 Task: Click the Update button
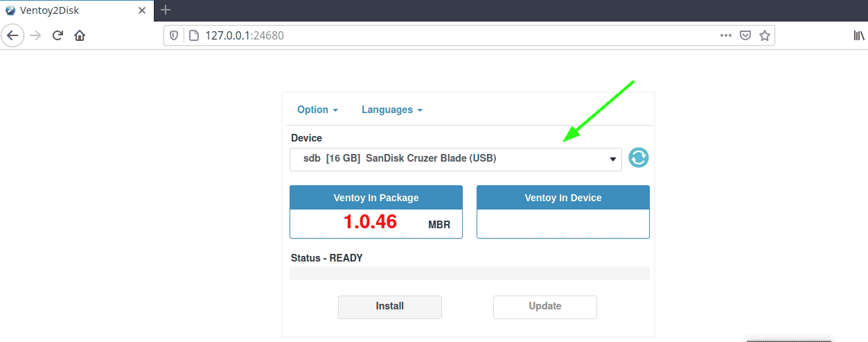pos(545,307)
